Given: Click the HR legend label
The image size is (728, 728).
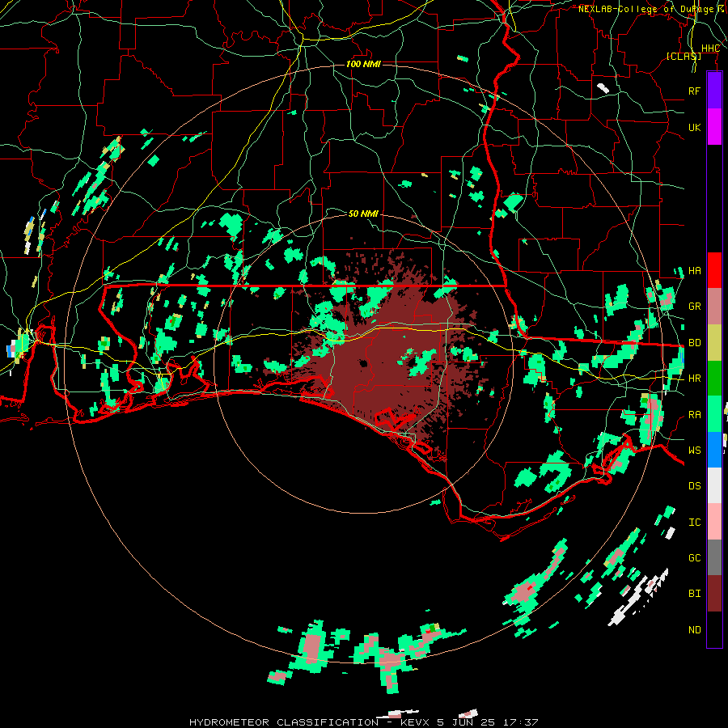Looking at the screenshot, I should (x=695, y=379).
